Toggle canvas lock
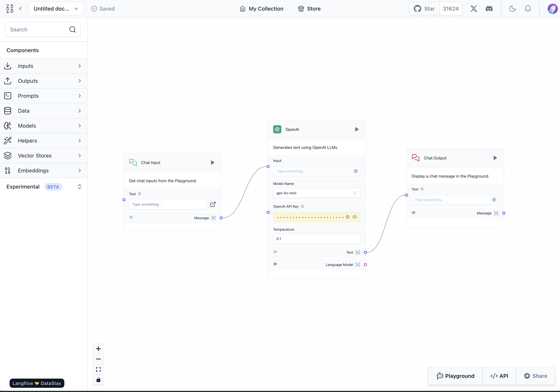560x392 pixels. tap(98, 380)
